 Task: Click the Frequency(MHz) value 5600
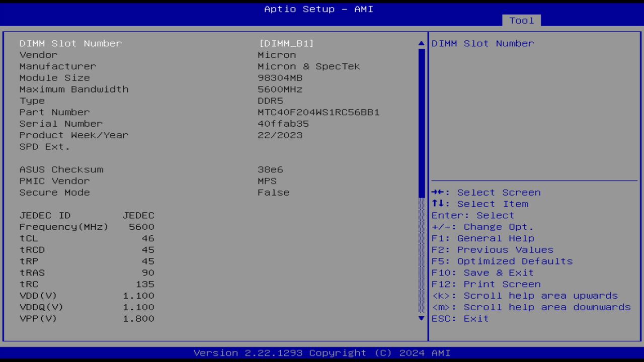point(141,227)
